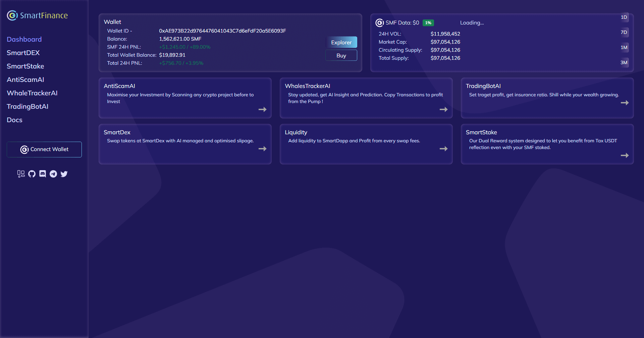The height and width of the screenshot is (338, 644).
Task: Select the 1D chart timeframe
Action: pyautogui.click(x=624, y=17)
